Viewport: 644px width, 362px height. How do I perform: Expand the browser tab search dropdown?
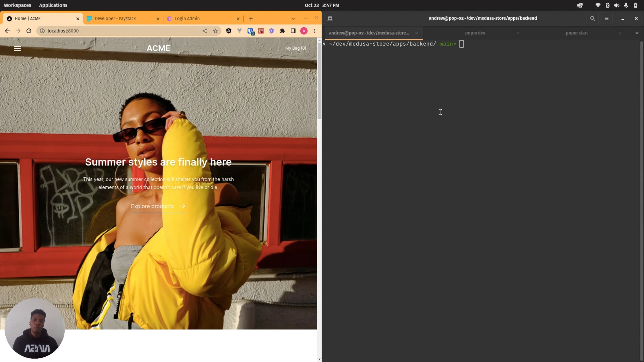pyautogui.click(x=293, y=19)
